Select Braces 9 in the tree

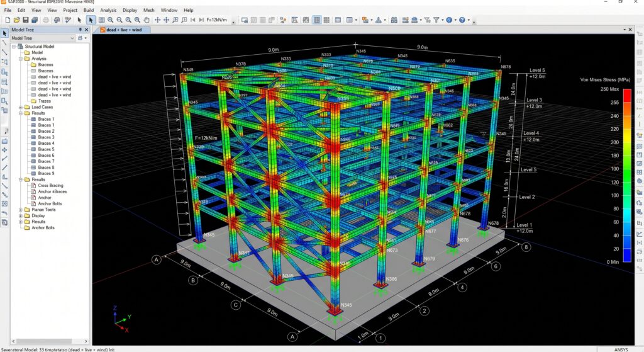(x=46, y=174)
